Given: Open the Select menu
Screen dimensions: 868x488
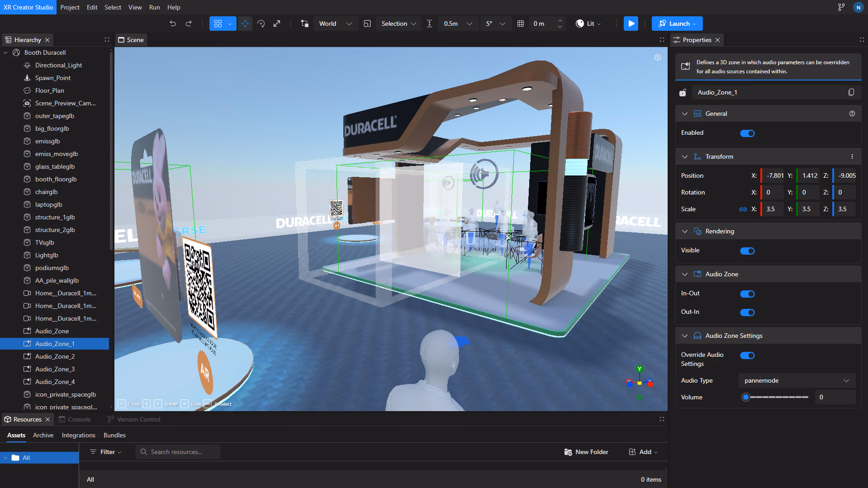Looking at the screenshot, I should (x=113, y=7).
